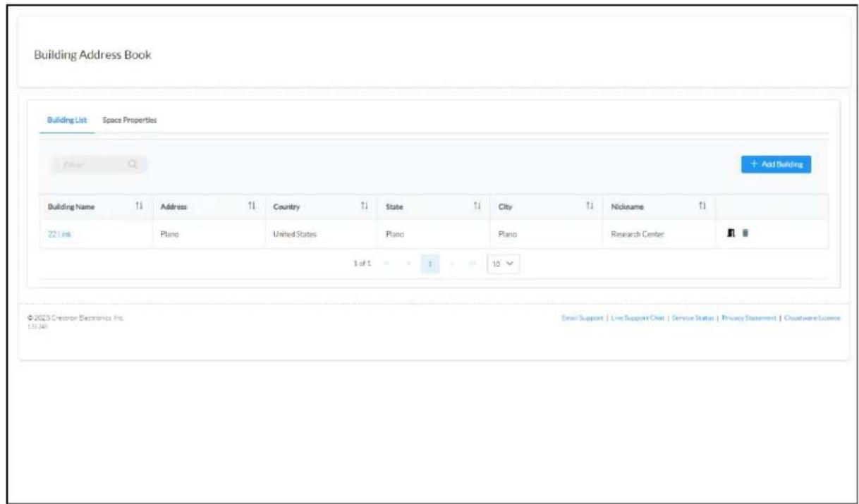Sort table by Country column
This screenshot has width=859, height=504.
364,206
